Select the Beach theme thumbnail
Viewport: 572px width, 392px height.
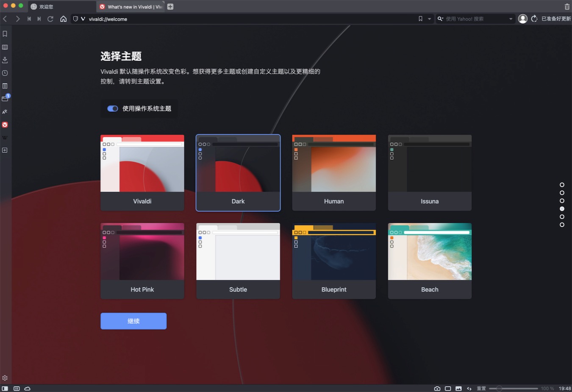(430, 261)
